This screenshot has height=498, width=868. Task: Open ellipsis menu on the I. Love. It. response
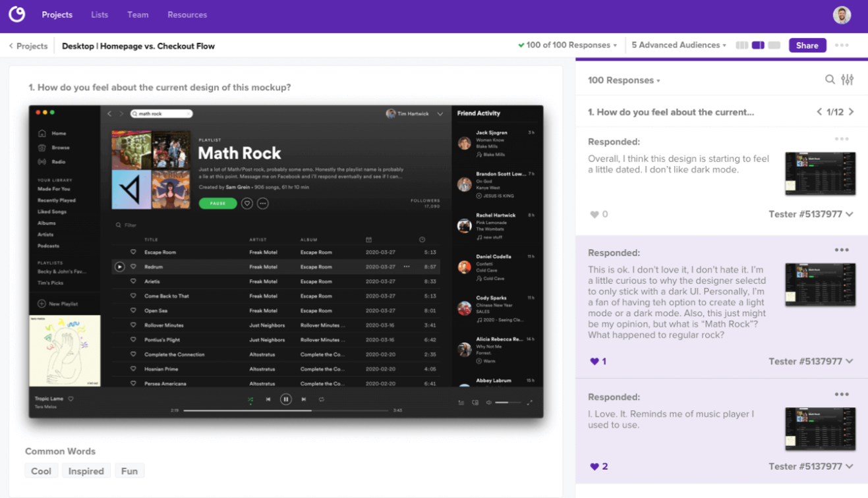click(x=842, y=395)
